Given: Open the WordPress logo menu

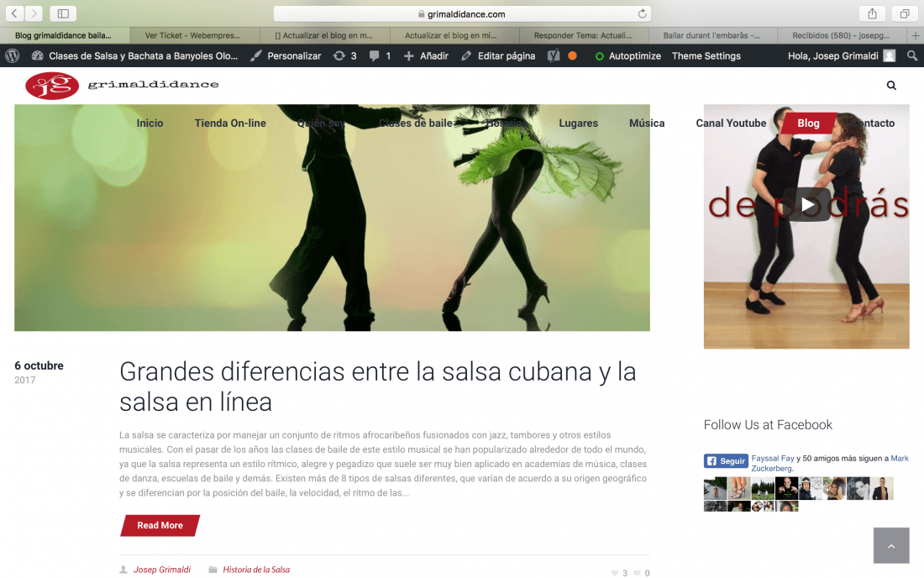Looking at the screenshot, I should (x=13, y=56).
